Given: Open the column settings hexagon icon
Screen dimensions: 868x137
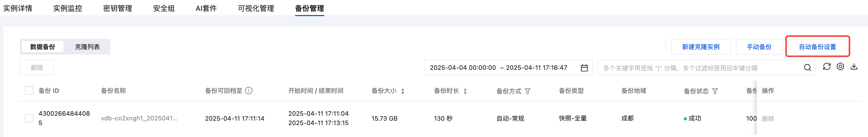Looking at the screenshot, I should (840, 67).
